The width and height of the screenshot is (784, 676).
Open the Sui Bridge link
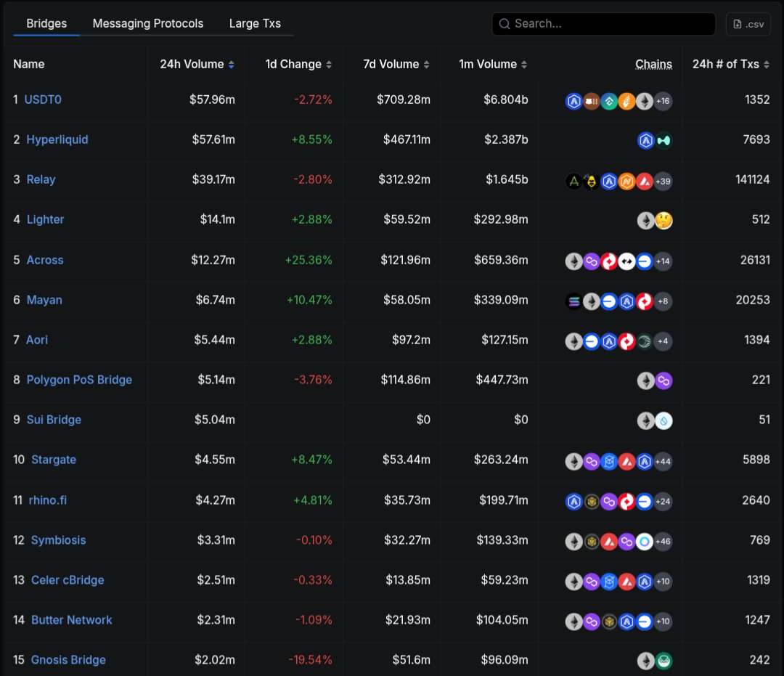[x=54, y=420]
